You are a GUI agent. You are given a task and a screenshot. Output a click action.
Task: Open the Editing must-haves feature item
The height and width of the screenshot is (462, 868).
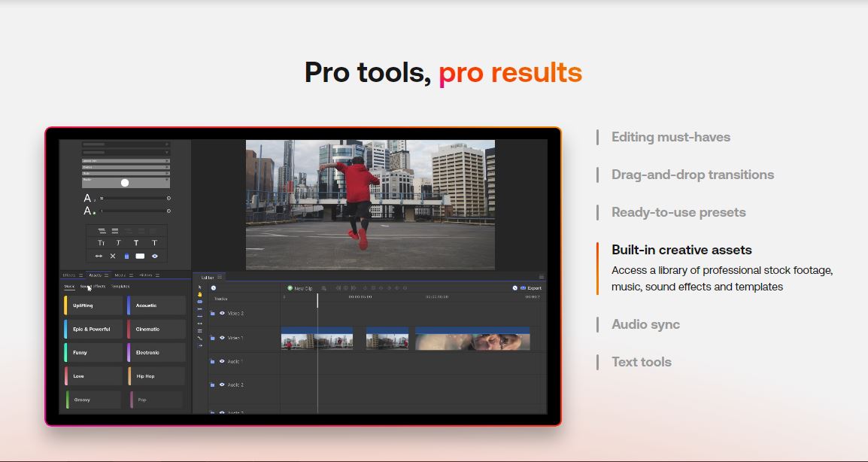click(670, 137)
